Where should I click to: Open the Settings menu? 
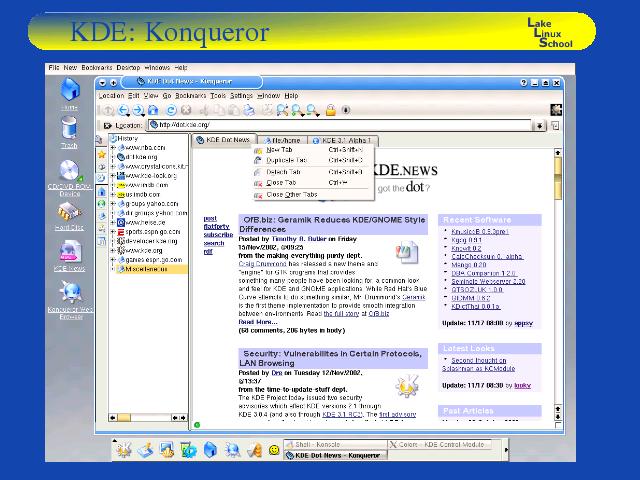(x=241, y=96)
